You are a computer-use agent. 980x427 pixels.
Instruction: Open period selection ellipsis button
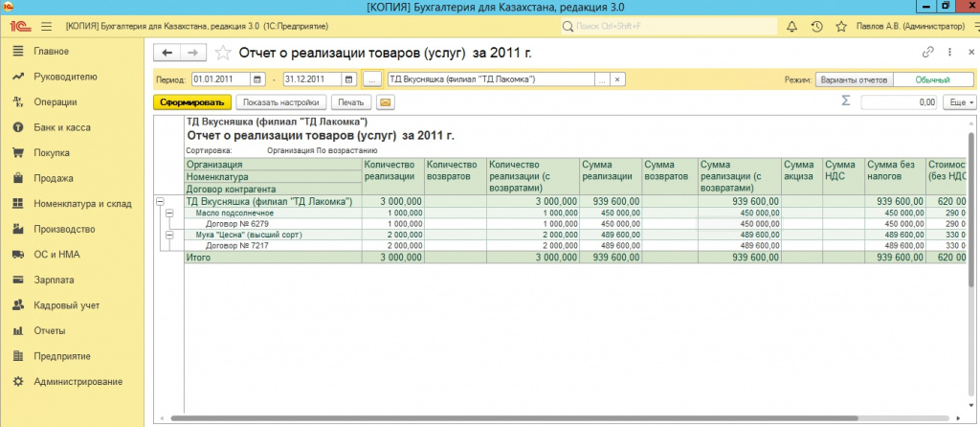(371, 79)
